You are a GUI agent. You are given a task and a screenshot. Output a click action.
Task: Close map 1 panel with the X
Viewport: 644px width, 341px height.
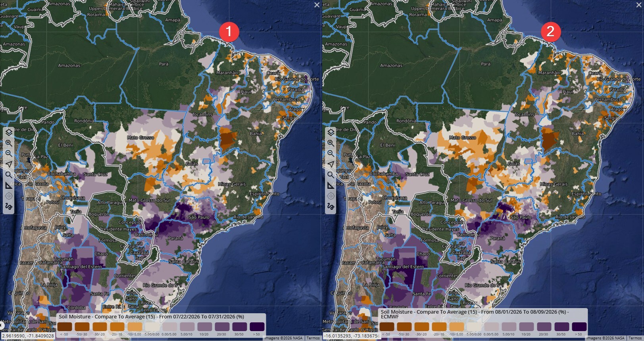(x=317, y=5)
